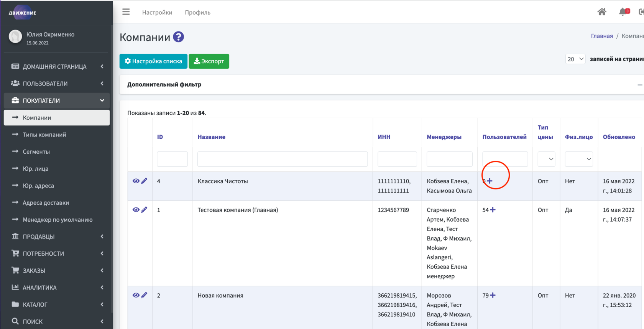This screenshot has width=644, height=329.
Task: View Новая компания eye icon
Action: coord(136,295)
